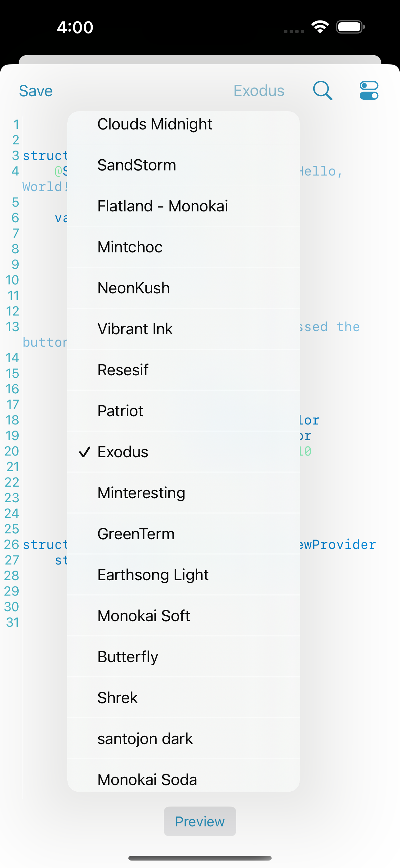Select the Minteresting theme
Image resolution: width=400 pixels, height=868 pixels.
point(184,492)
